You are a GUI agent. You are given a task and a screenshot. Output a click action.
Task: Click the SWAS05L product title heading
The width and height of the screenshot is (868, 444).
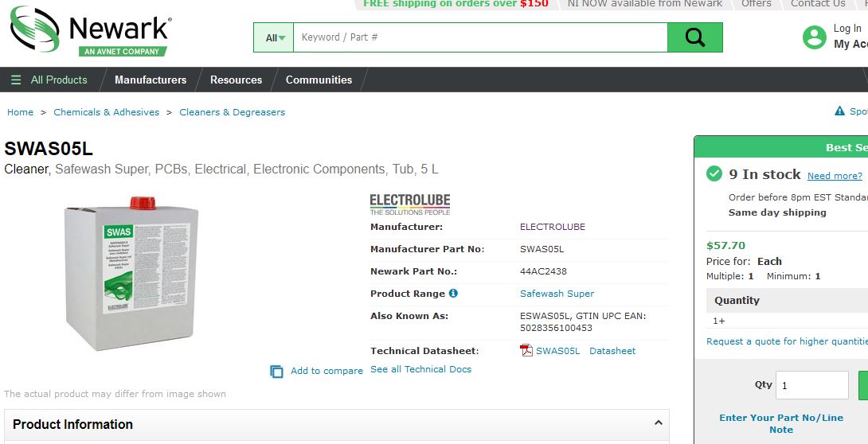(x=49, y=149)
